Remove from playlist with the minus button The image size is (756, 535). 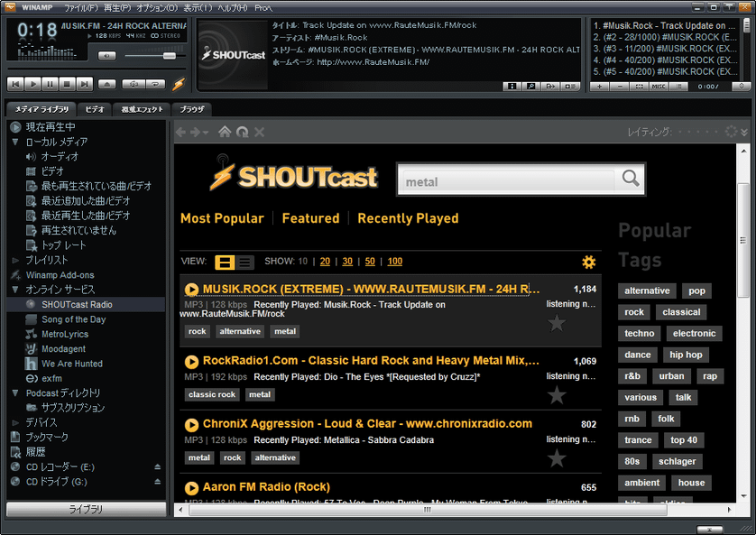(620, 87)
